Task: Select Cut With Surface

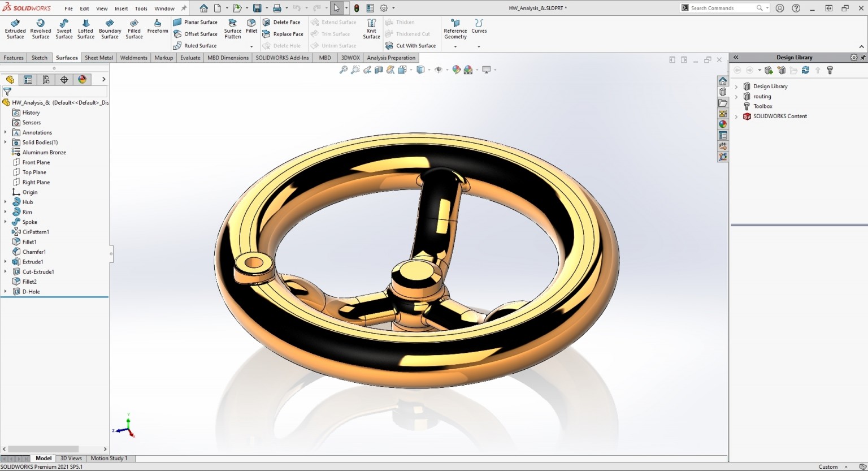Action: click(x=411, y=46)
